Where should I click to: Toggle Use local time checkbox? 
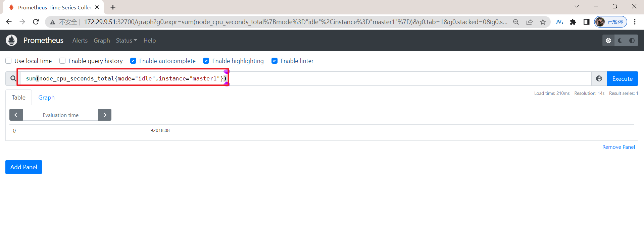tap(9, 61)
